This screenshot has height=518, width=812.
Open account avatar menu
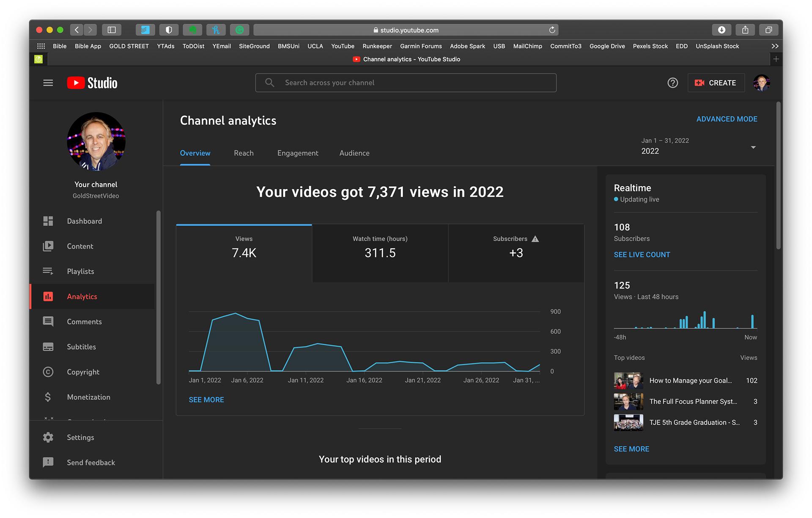[x=761, y=83]
